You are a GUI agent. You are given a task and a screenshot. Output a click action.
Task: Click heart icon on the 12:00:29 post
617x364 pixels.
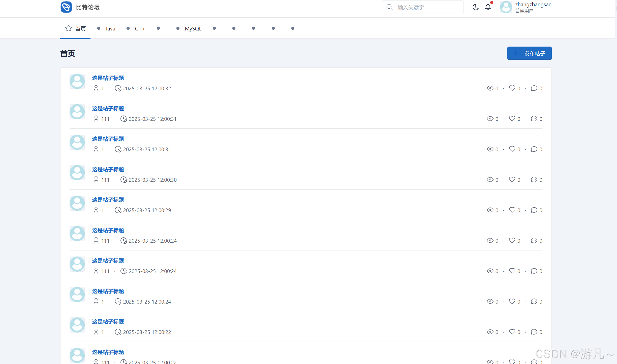pos(512,210)
